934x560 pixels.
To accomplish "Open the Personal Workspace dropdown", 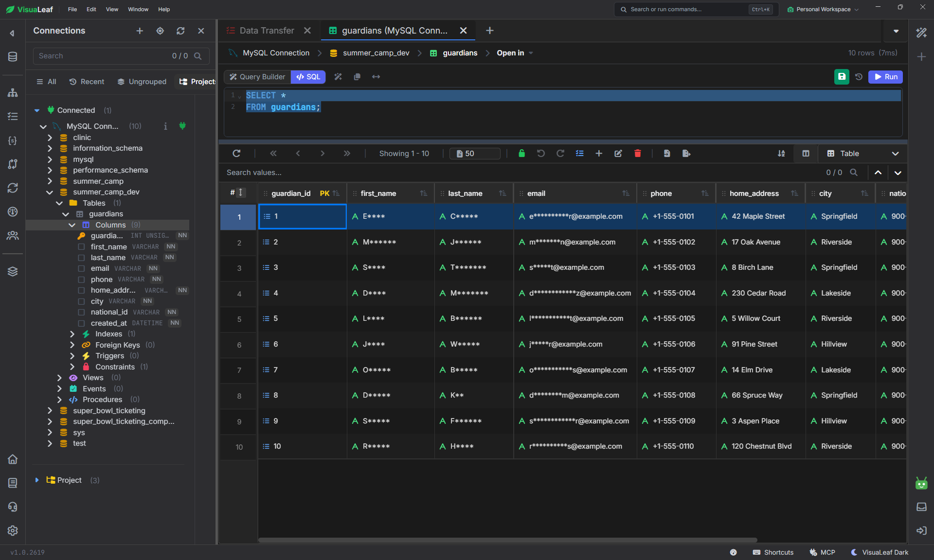I will pyautogui.click(x=823, y=9).
